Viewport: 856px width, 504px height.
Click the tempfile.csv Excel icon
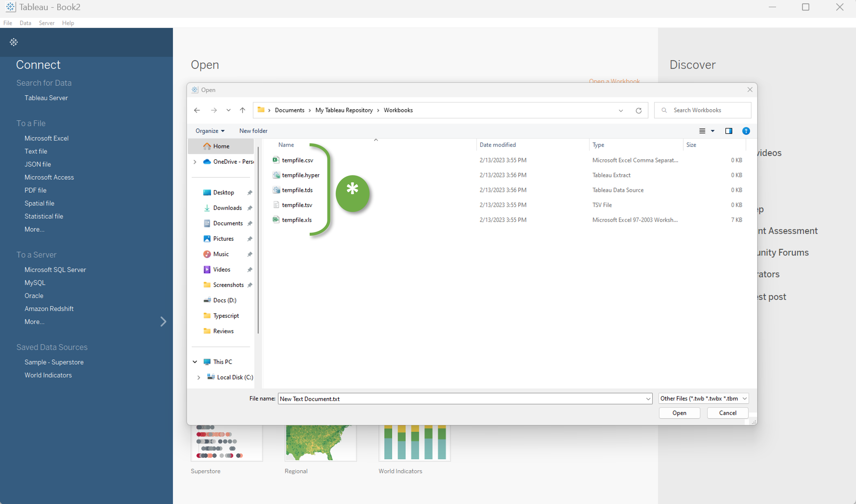[x=276, y=160]
